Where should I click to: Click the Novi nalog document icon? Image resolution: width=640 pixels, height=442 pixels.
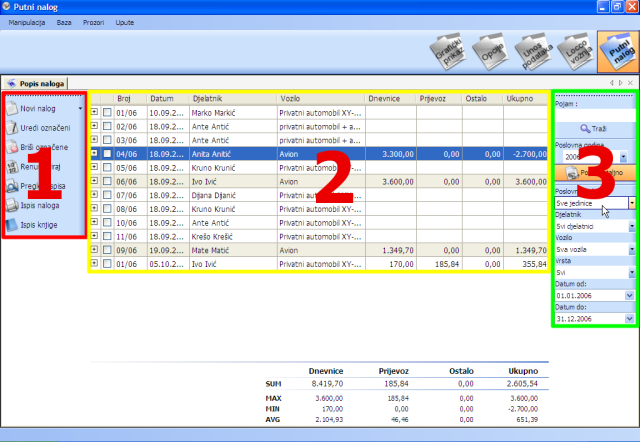pyautogui.click(x=12, y=109)
